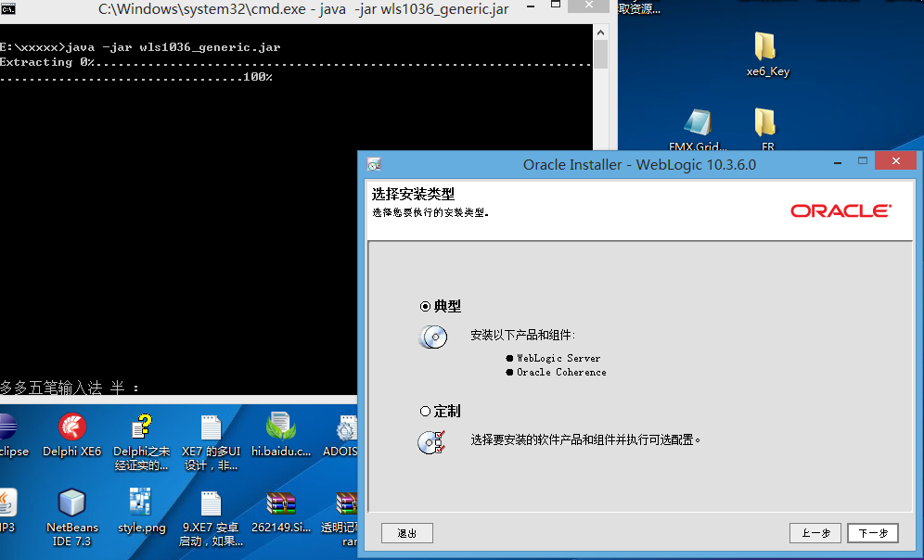The image size is (924, 560).
Task: Click the 安装以下产品和组件 description text
Action: tap(522, 335)
